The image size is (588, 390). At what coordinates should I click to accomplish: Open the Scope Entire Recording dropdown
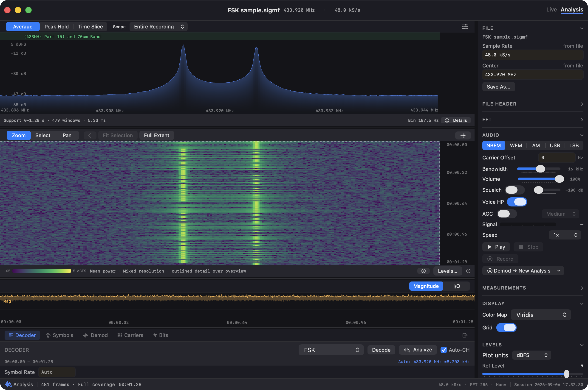[x=159, y=27]
